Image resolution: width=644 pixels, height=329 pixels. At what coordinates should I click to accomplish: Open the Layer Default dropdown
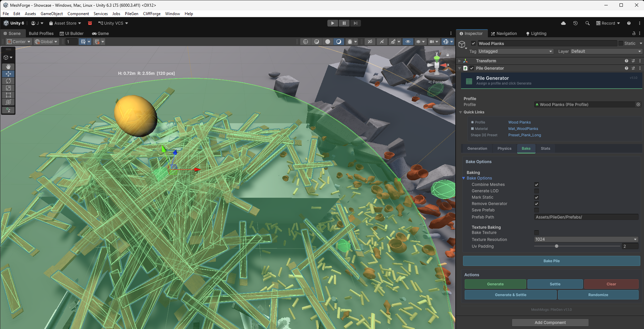(x=605, y=51)
